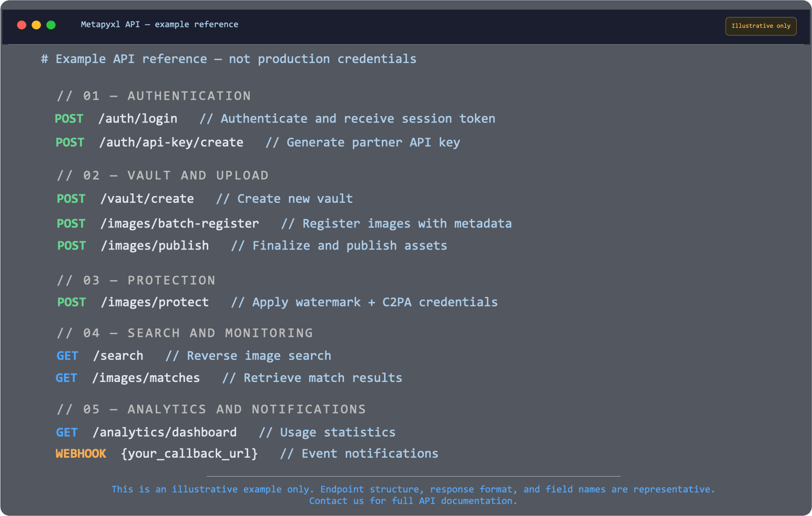Click the yellow minimize window dot
This screenshot has height=516, width=812.
(36, 25)
